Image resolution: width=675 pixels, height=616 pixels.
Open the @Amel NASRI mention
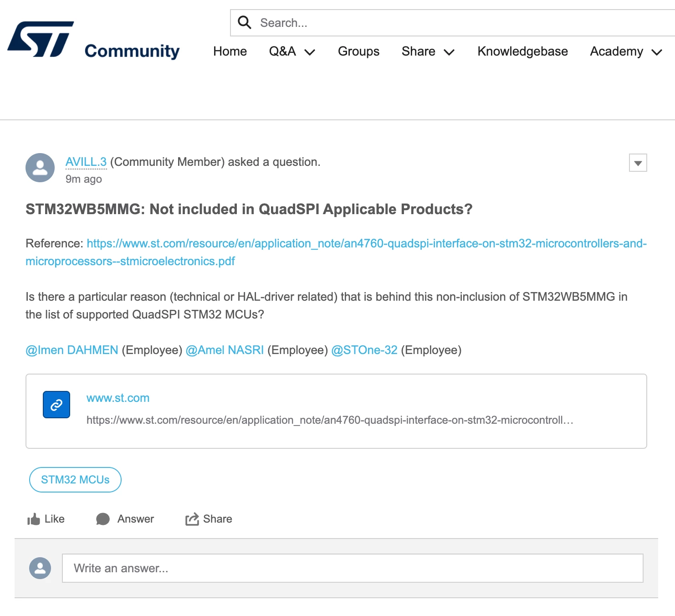(225, 350)
